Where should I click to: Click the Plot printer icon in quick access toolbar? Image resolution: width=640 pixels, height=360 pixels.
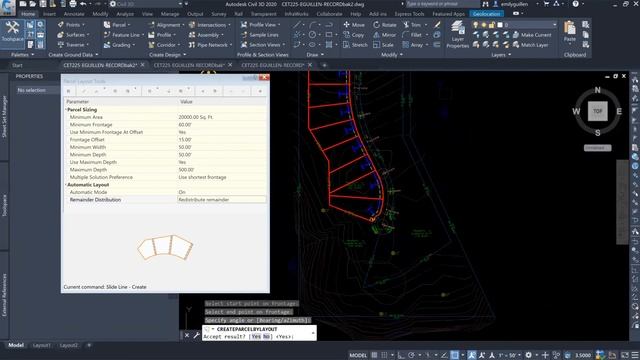coord(73,4)
